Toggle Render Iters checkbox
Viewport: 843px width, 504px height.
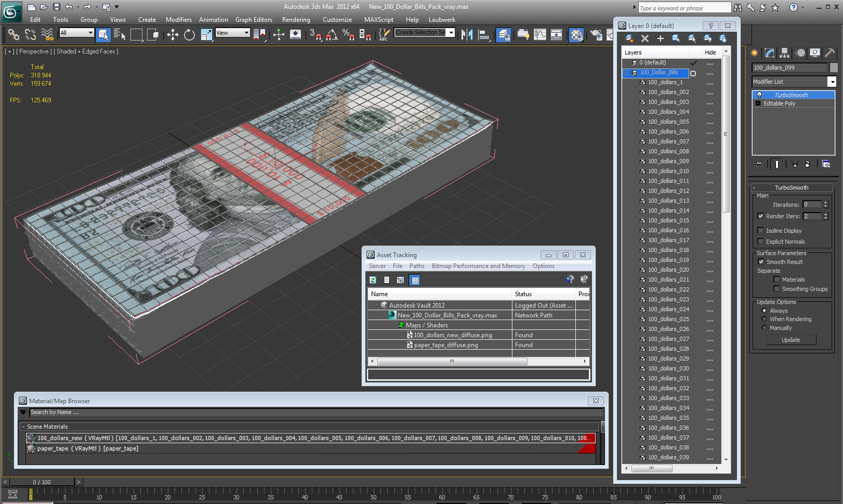761,216
